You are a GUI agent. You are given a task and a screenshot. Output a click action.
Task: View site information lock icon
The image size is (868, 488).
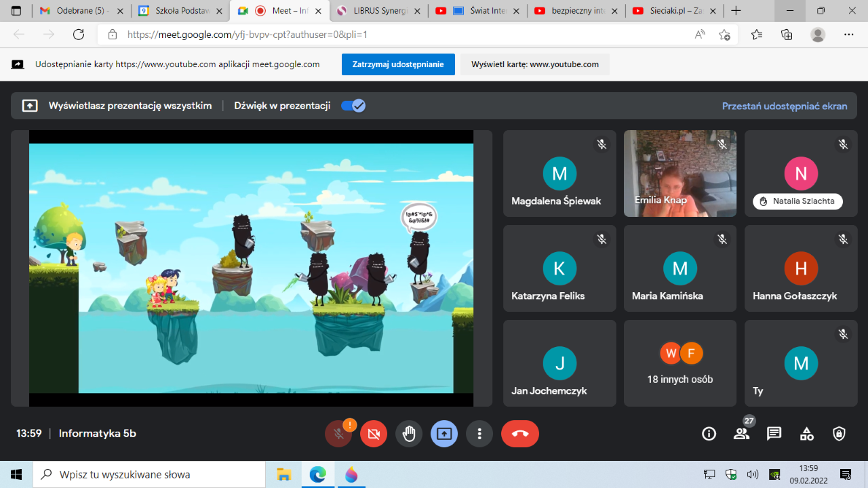(113, 35)
